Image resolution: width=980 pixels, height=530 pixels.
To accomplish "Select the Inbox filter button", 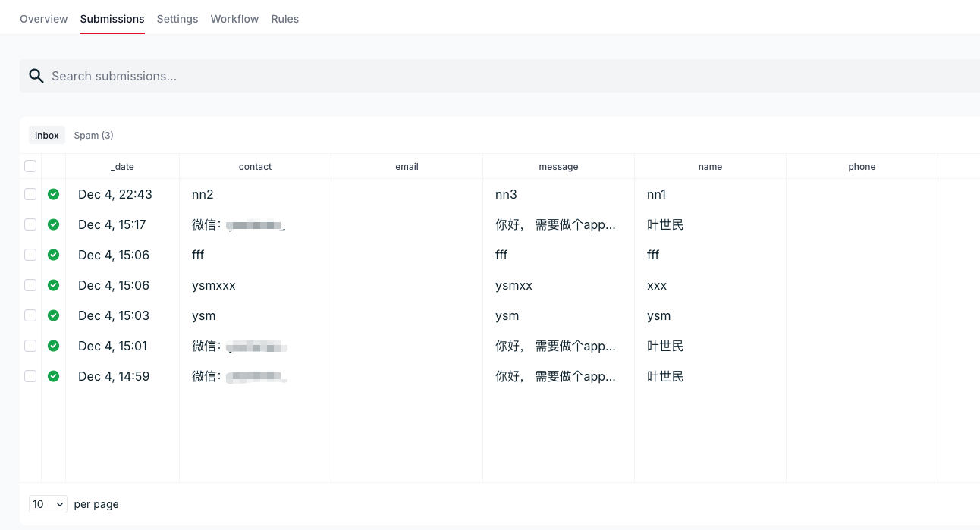I will [x=47, y=136].
